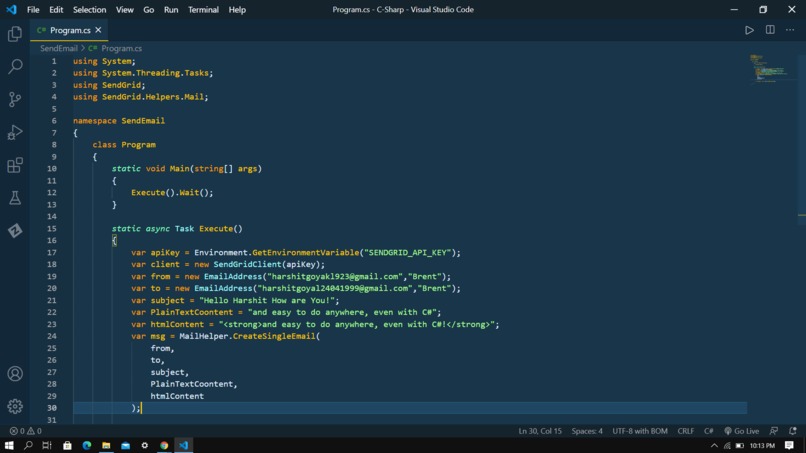806x453 pixels.
Task: Open the Run menu
Action: 171,9
